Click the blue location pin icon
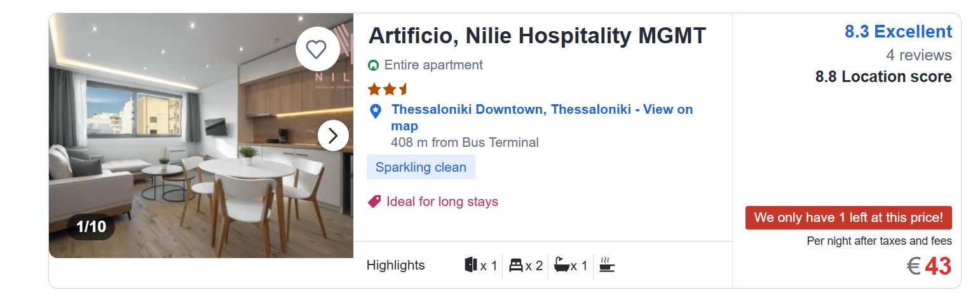This screenshot has height=295, width=980. coord(376,111)
